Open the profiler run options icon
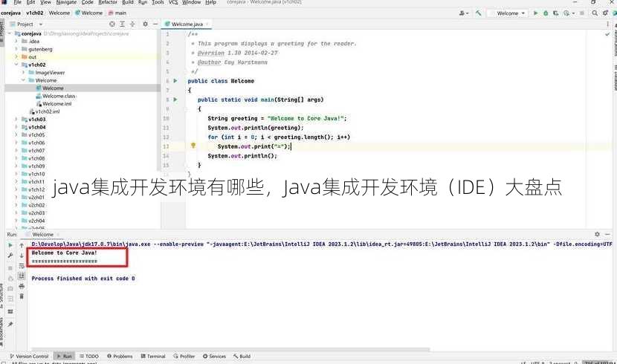This screenshot has width=617, height=364. (x=568, y=13)
